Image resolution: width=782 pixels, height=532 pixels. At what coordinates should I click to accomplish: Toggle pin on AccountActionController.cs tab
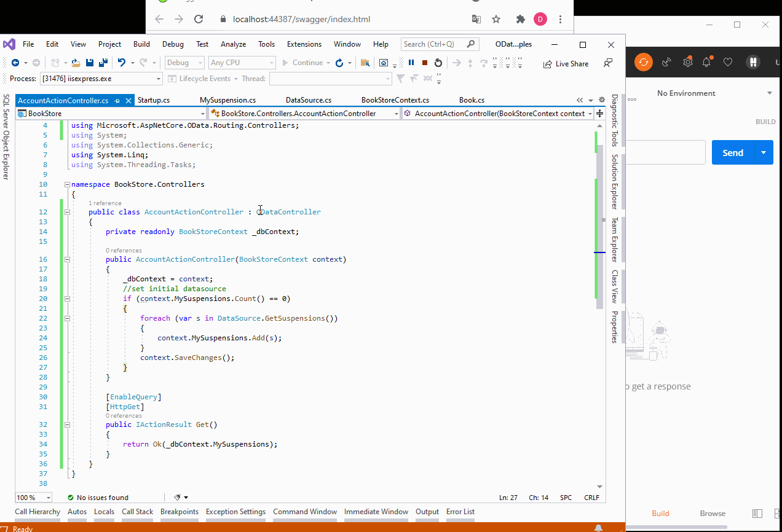pos(116,100)
